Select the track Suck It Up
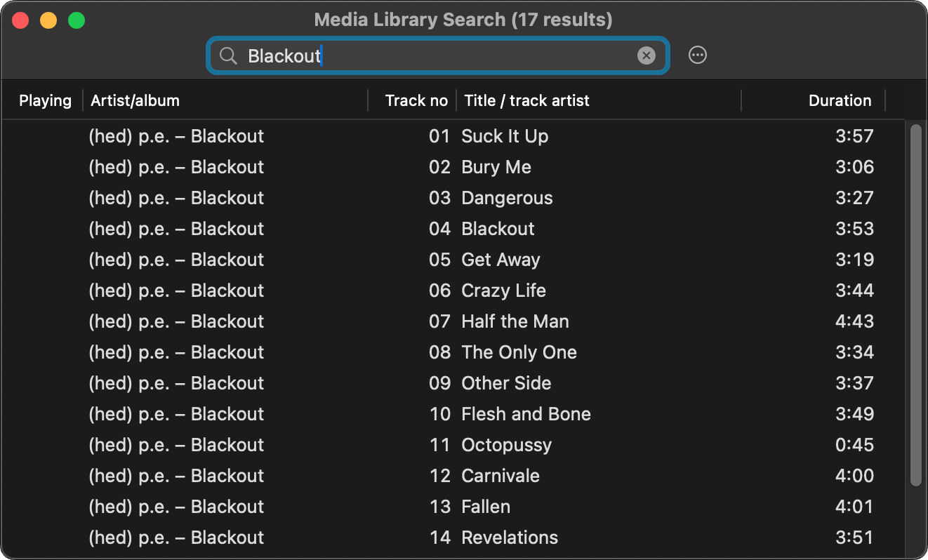The width and height of the screenshot is (928, 560). pos(505,136)
